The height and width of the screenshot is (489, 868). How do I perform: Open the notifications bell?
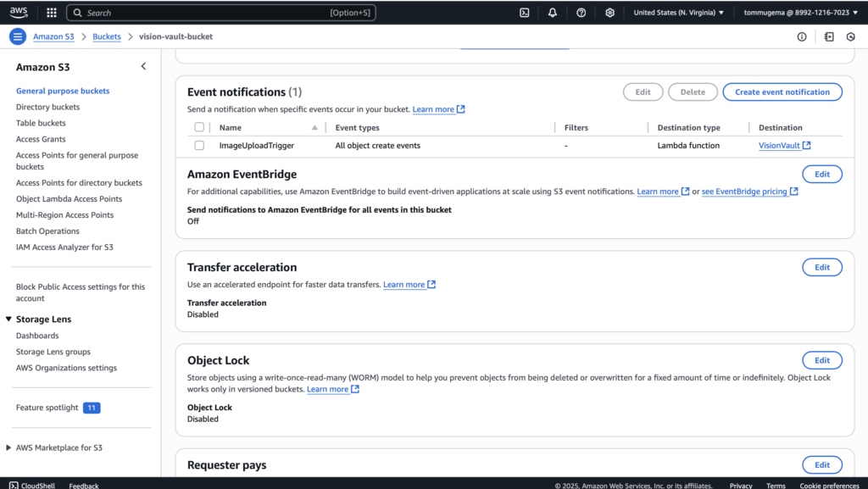point(553,13)
